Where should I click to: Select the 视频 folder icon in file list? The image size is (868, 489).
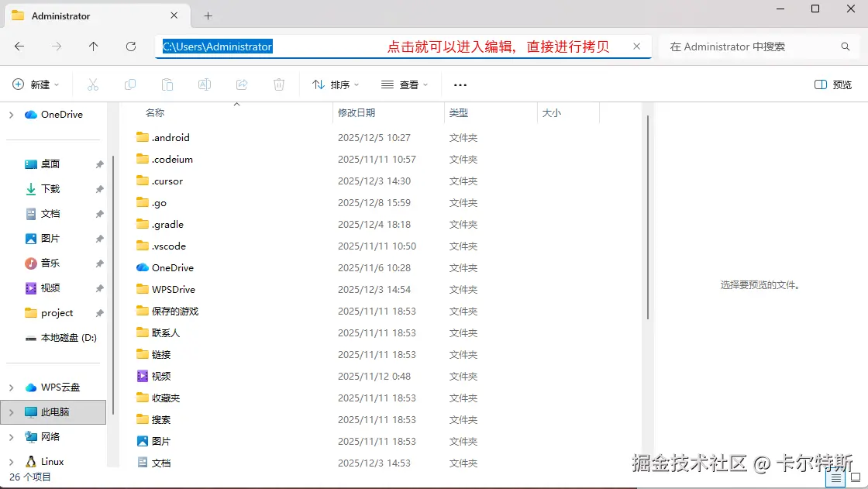pyautogui.click(x=143, y=376)
